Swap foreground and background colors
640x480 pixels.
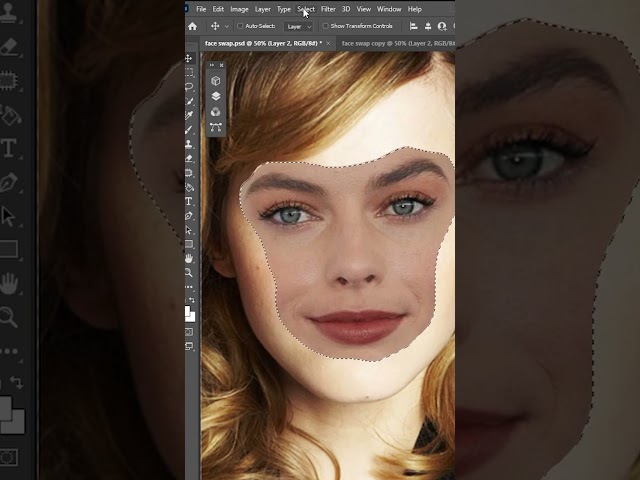click(192, 300)
